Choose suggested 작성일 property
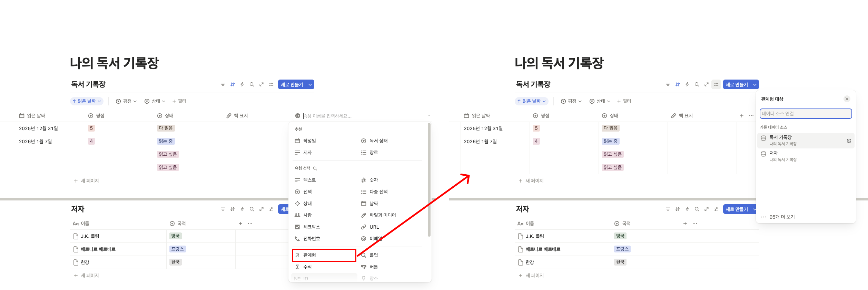The width and height of the screenshot is (868, 290). pyautogui.click(x=324, y=141)
